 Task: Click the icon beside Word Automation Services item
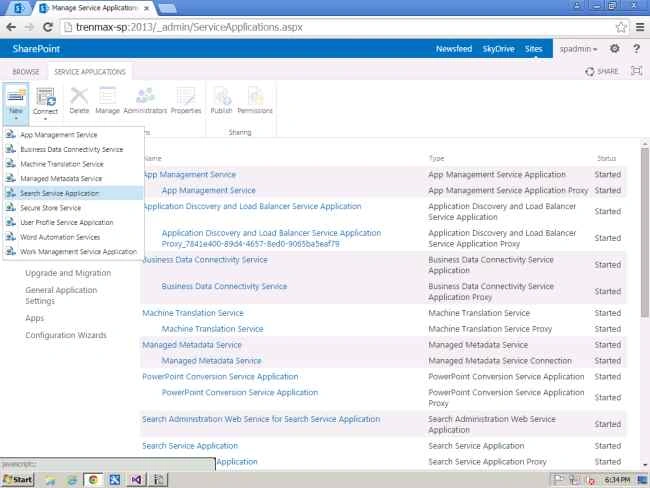tap(11, 237)
